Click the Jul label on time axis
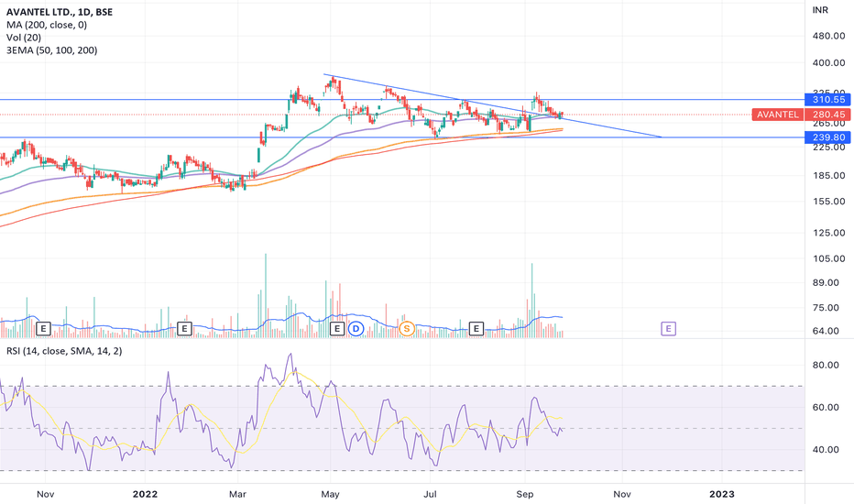 (x=431, y=494)
